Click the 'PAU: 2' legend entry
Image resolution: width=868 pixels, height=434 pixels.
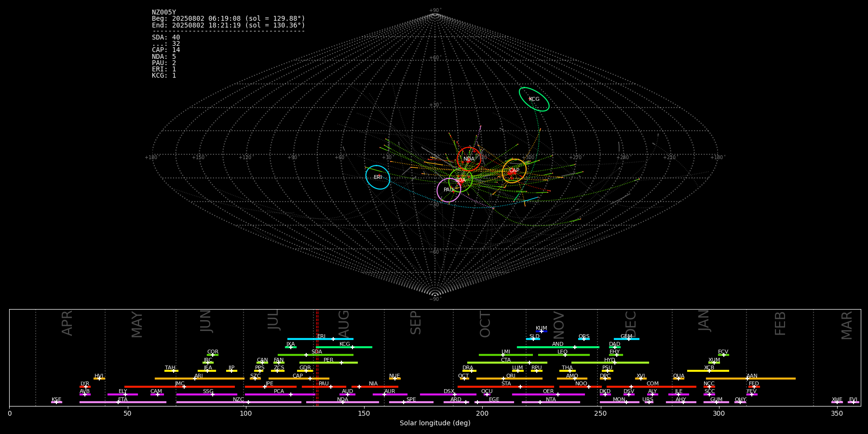(x=164, y=63)
